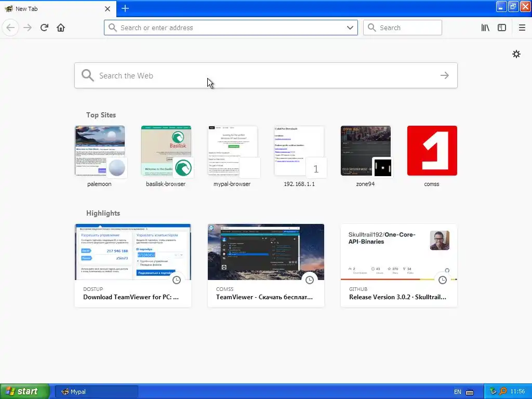The width and height of the screenshot is (532, 399).
Task: Toggle the sidebar panel icon
Action: coord(502,28)
